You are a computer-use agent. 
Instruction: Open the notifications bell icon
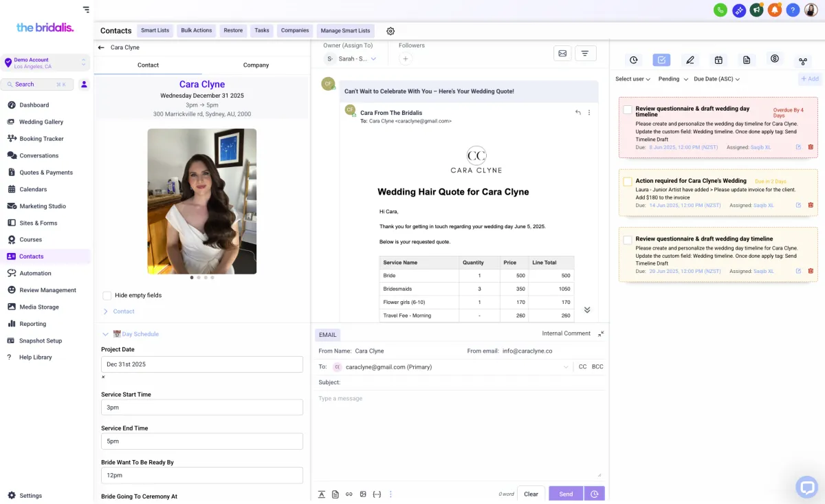(775, 10)
